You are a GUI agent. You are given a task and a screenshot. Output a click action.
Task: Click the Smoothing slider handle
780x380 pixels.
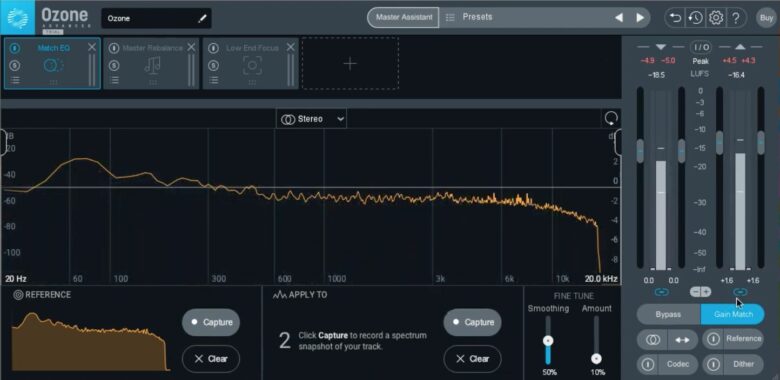548,341
